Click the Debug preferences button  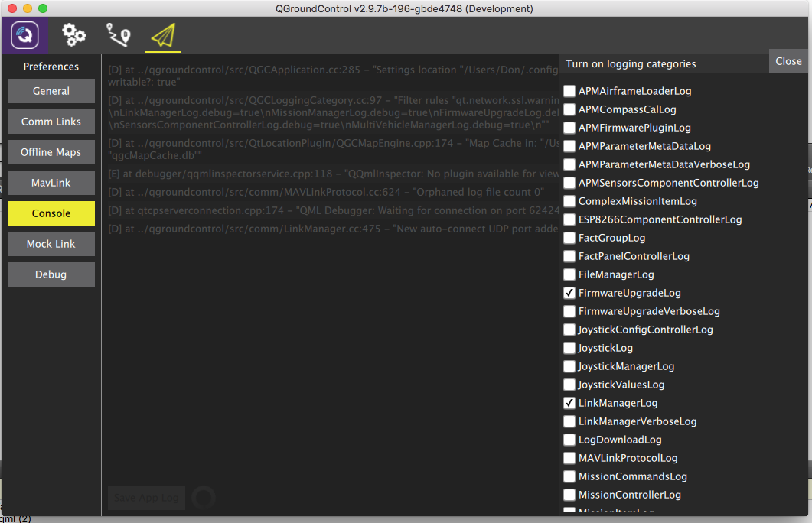pyautogui.click(x=51, y=274)
